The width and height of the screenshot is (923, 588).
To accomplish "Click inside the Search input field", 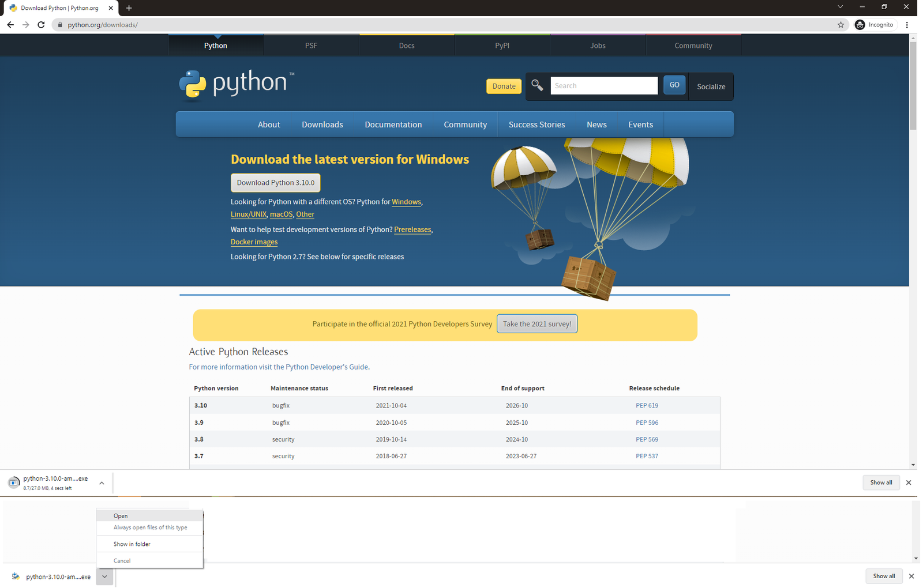I will [603, 85].
